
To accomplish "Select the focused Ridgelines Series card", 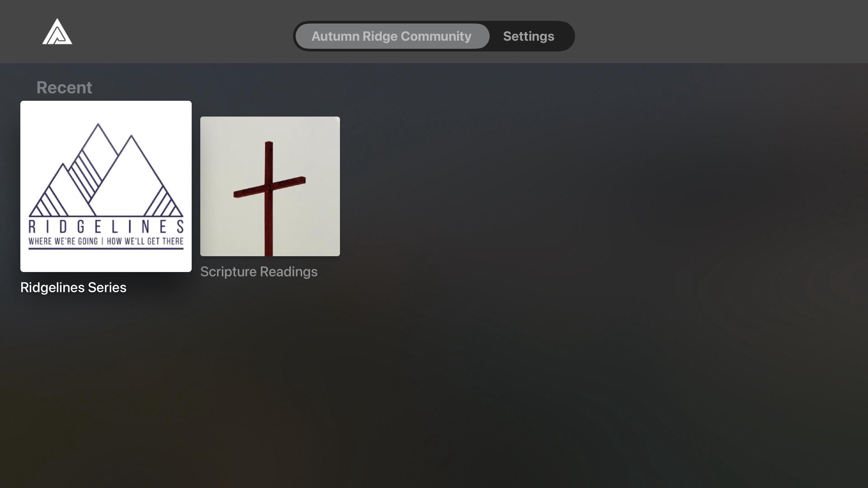I will click(106, 186).
